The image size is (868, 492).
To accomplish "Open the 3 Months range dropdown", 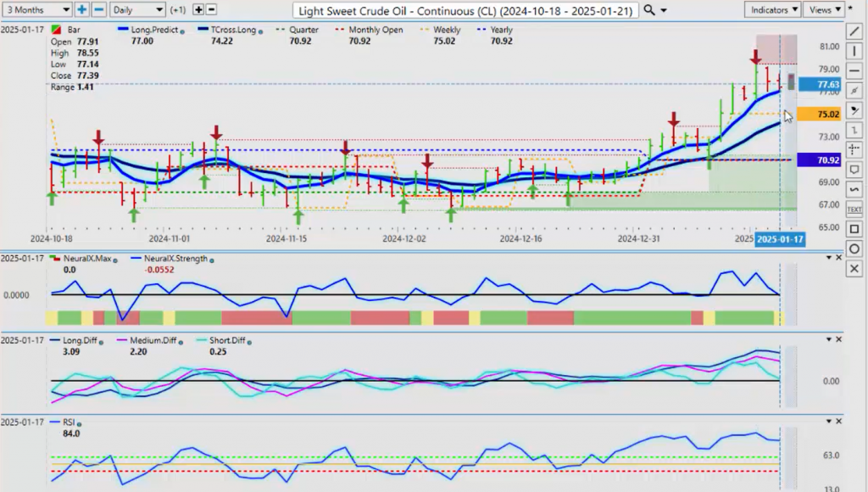I will point(36,9).
